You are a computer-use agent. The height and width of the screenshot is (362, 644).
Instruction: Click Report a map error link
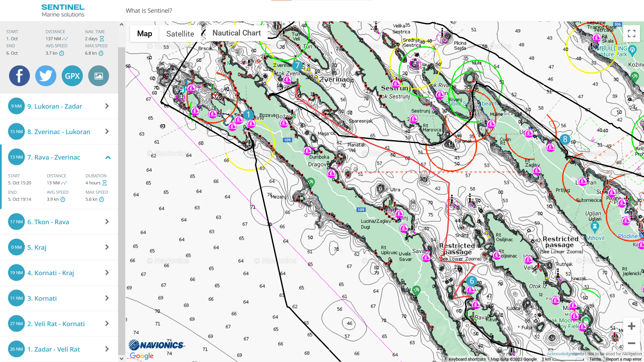[x=624, y=359]
